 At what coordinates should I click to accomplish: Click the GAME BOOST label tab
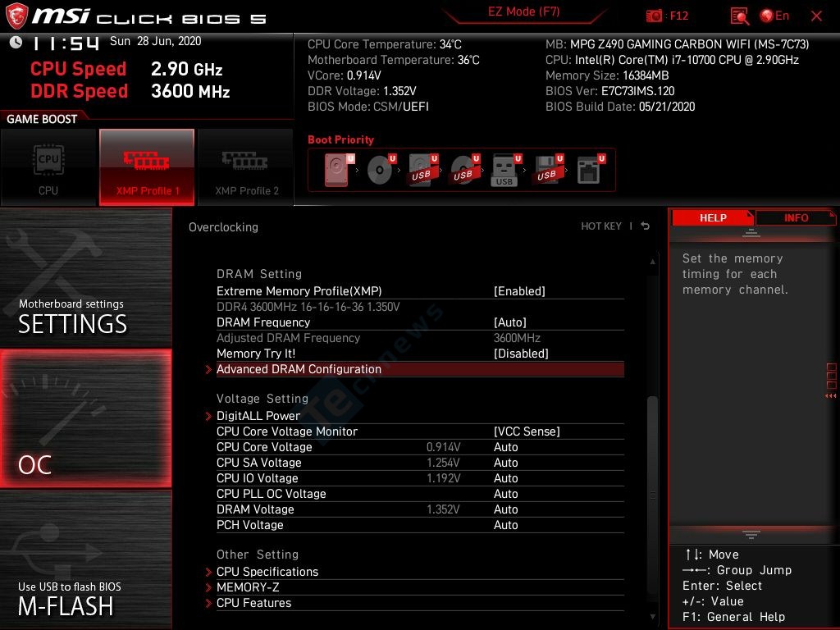42,119
